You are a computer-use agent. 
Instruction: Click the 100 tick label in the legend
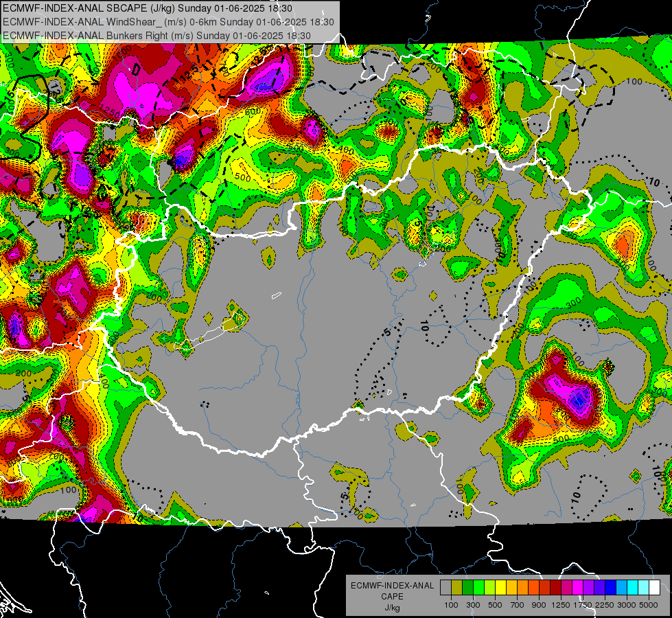pyautogui.click(x=451, y=605)
